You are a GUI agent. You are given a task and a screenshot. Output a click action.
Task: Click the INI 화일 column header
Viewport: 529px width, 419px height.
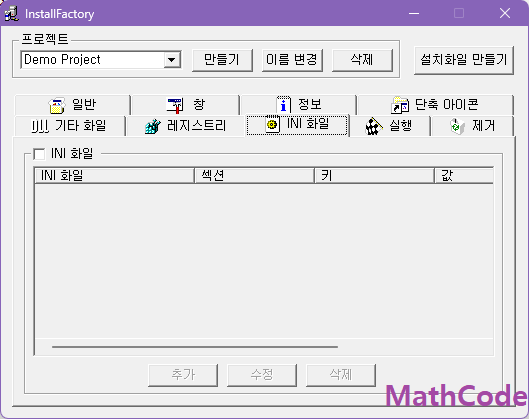(115, 176)
